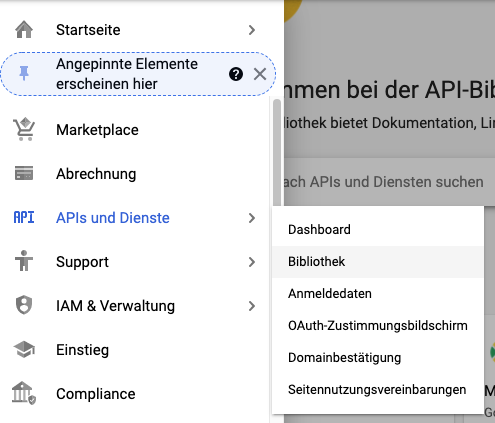Expand the Startseite submenu arrow

click(252, 30)
